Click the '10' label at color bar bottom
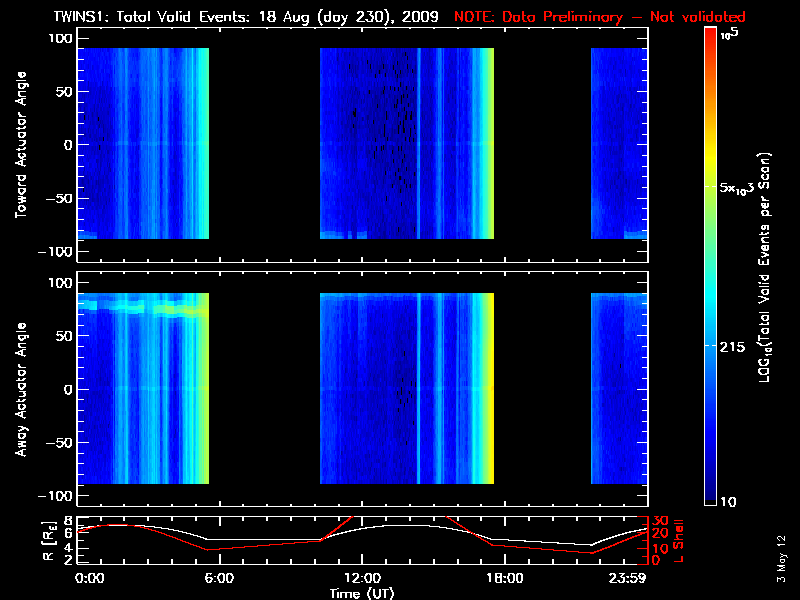 click(729, 502)
